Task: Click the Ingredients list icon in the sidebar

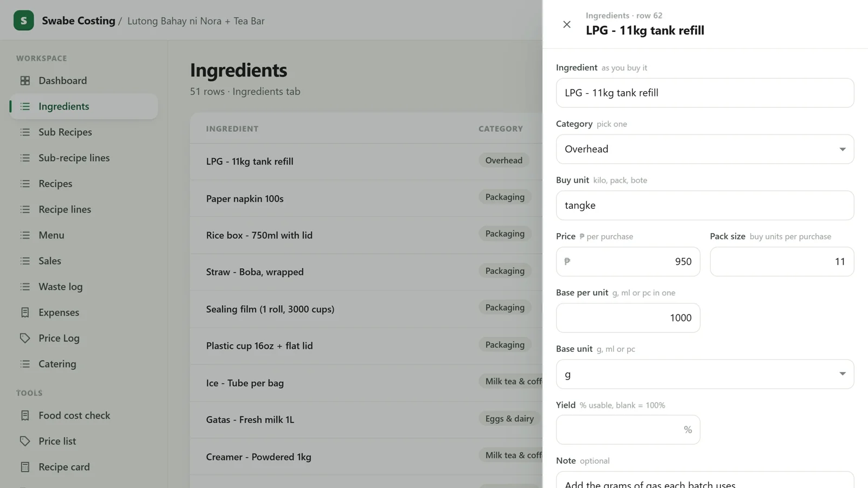Action: click(25, 106)
